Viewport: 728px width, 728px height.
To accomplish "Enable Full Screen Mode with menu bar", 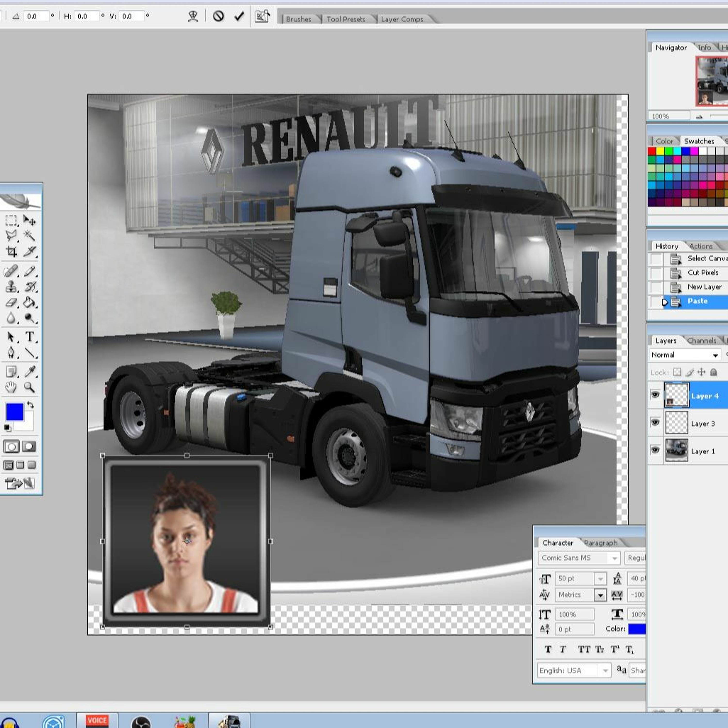I will (x=20, y=465).
